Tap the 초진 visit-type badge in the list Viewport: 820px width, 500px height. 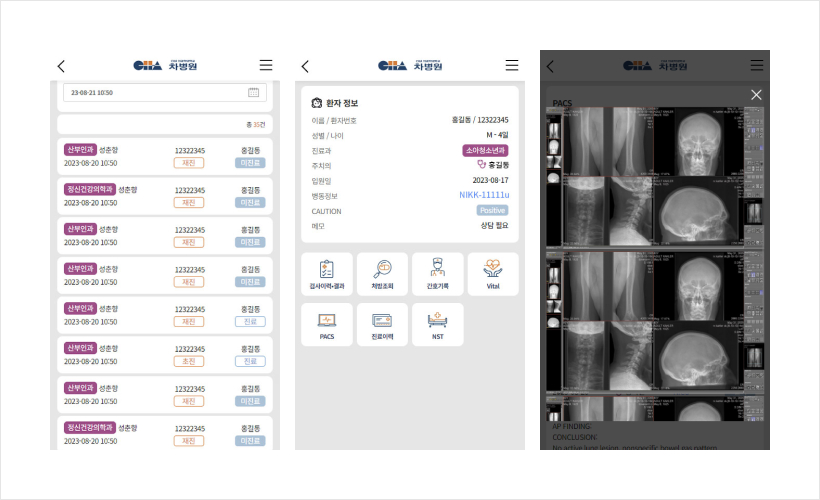point(189,361)
